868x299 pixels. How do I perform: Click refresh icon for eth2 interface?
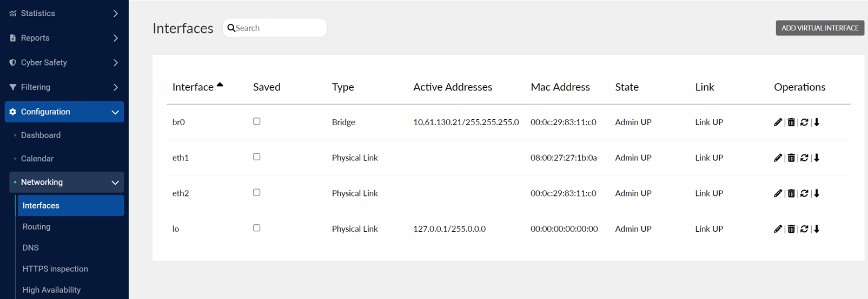(x=804, y=193)
